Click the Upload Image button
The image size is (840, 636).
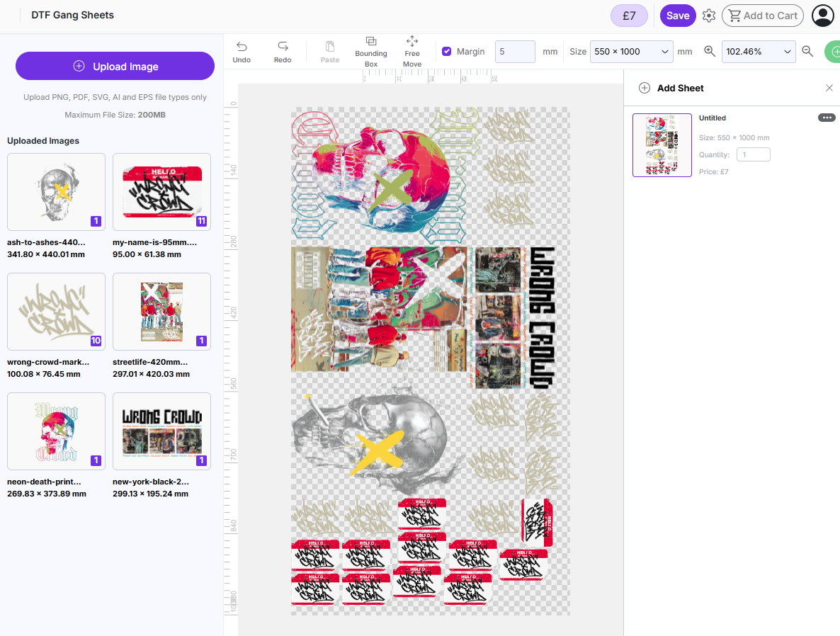pyautogui.click(x=115, y=65)
